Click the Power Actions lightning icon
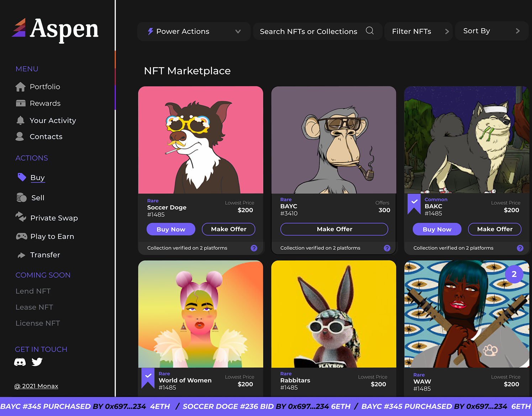The image size is (532, 416). click(151, 31)
